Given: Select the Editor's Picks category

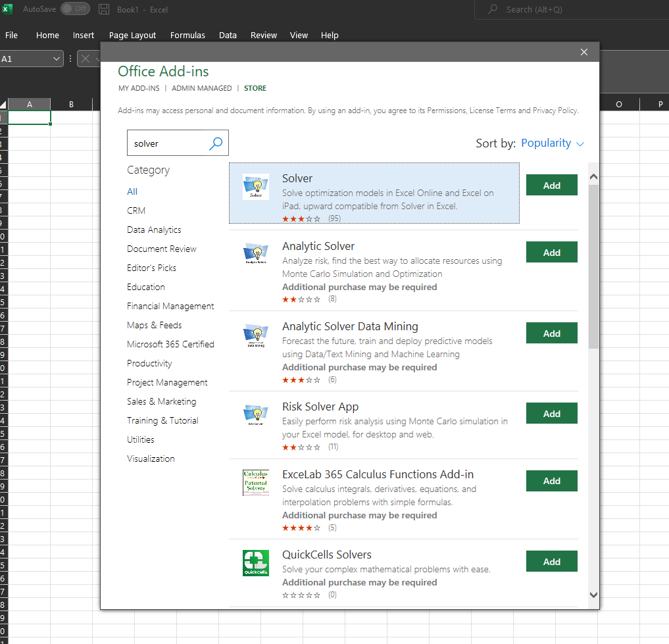Looking at the screenshot, I should coord(151,268).
